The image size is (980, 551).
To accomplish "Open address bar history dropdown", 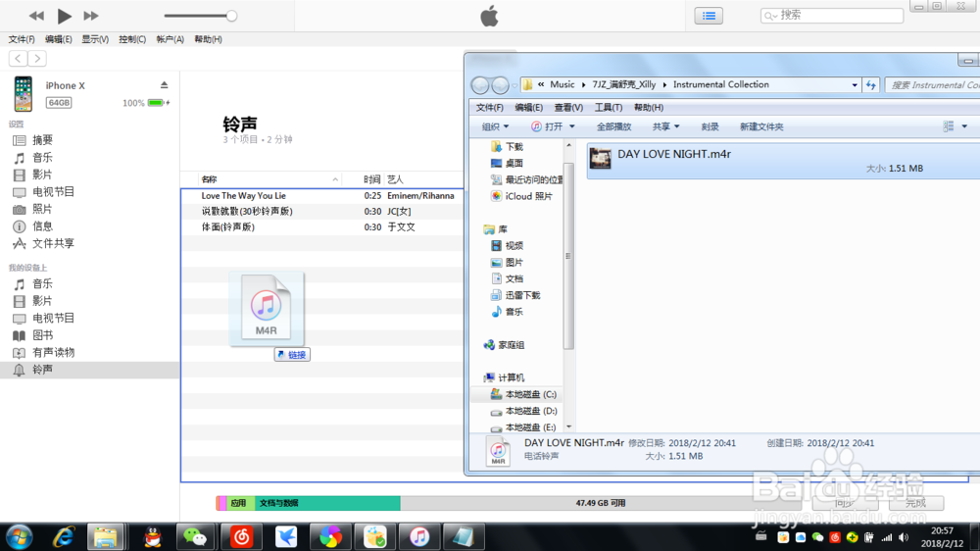I will pos(855,85).
